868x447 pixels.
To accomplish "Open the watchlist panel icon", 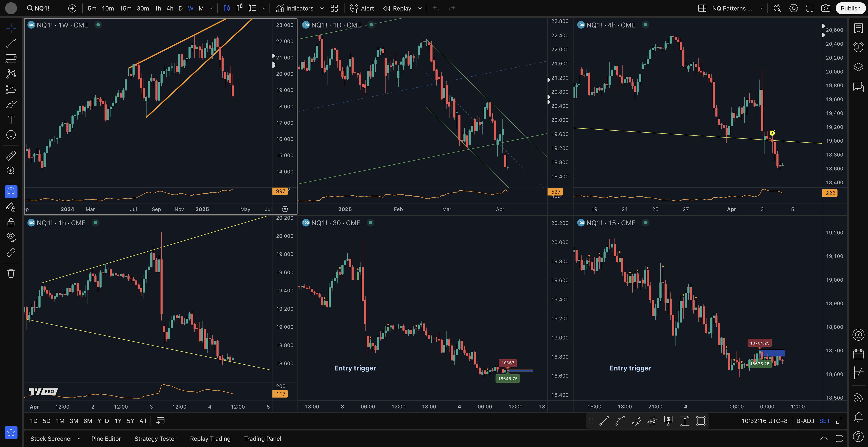I will [x=858, y=28].
